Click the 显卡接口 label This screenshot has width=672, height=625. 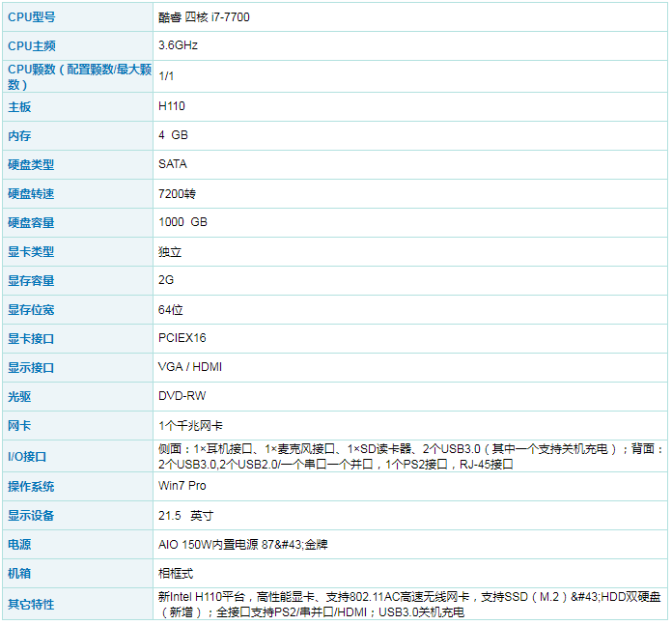pyautogui.click(x=31, y=339)
